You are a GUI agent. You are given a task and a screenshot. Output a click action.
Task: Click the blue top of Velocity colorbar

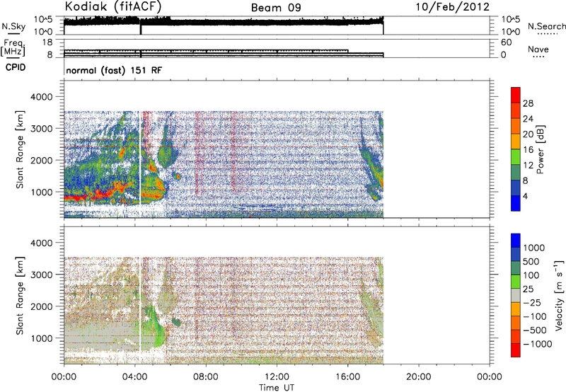click(516, 241)
